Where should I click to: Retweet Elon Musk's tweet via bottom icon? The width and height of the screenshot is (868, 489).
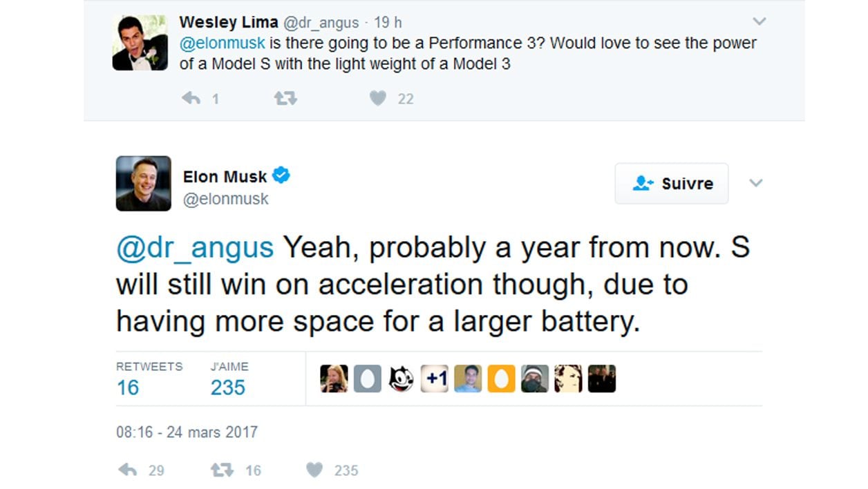pos(222,470)
